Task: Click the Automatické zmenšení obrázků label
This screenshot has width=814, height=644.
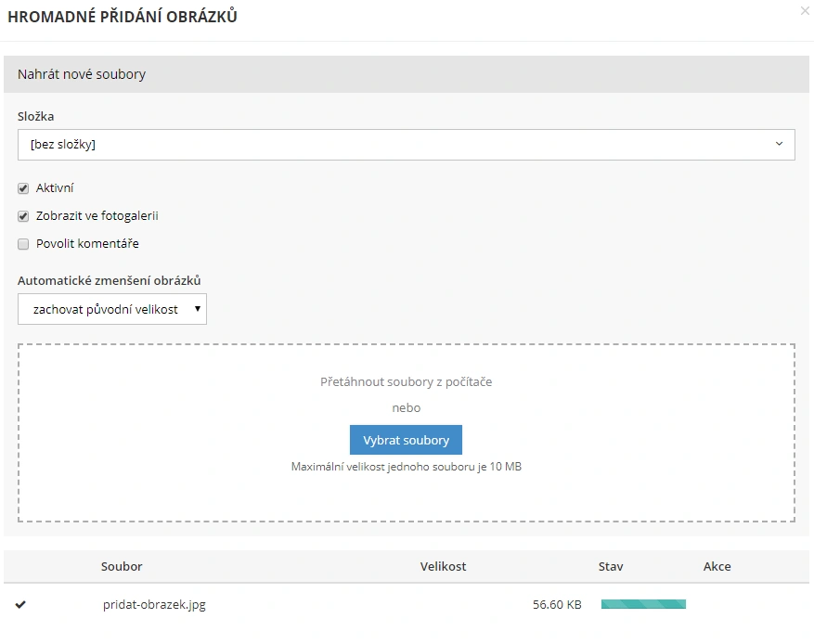Action: click(x=110, y=280)
